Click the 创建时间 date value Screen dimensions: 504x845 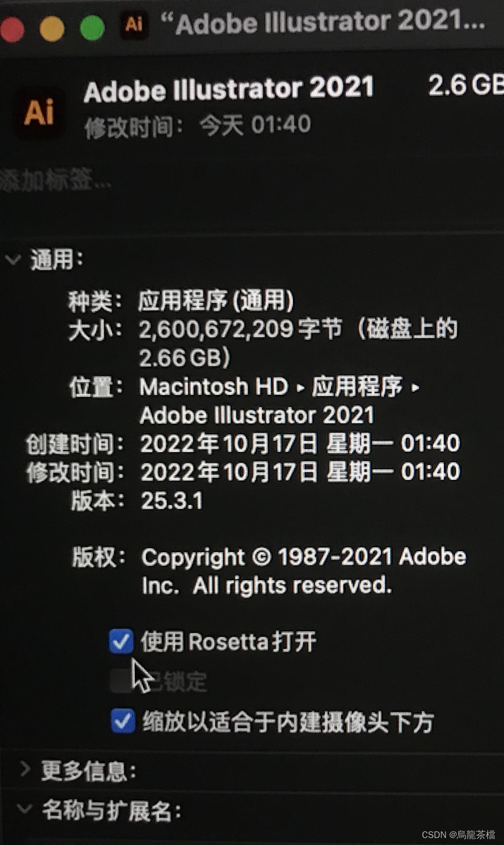pyautogui.click(x=300, y=443)
